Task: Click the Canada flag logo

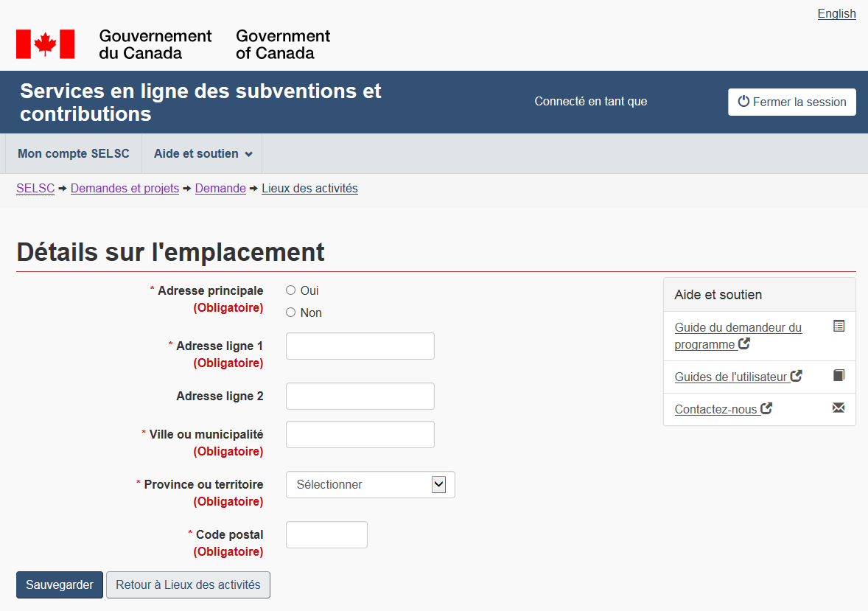Action: (x=45, y=44)
